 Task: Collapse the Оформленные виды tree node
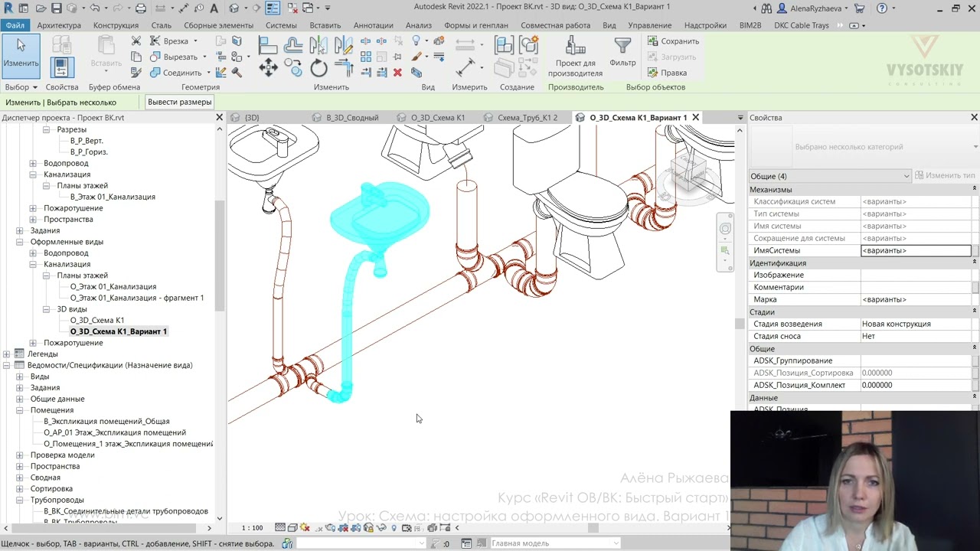pyautogui.click(x=19, y=242)
